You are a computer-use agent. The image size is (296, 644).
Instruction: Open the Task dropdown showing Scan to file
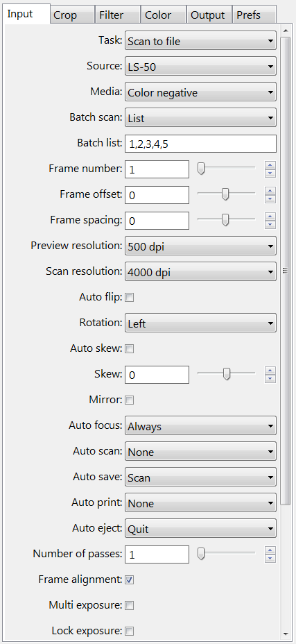[200, 41]
